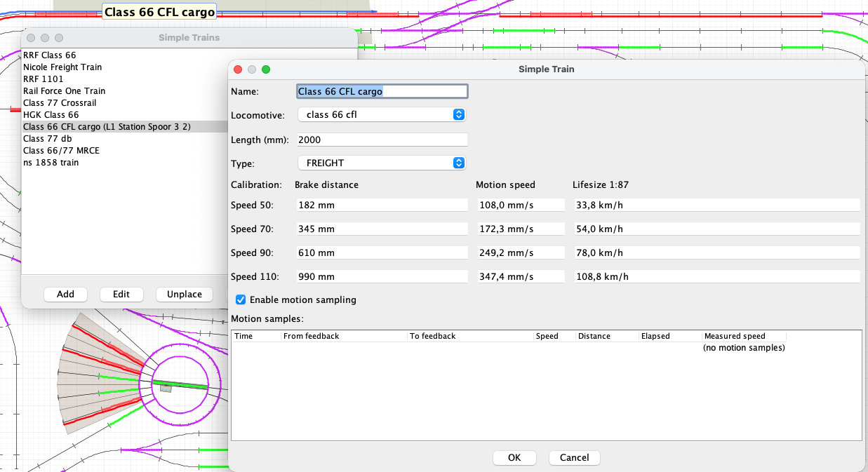Cancel the Simple Train dialog

pyautogui.click(x=574, y=457)
